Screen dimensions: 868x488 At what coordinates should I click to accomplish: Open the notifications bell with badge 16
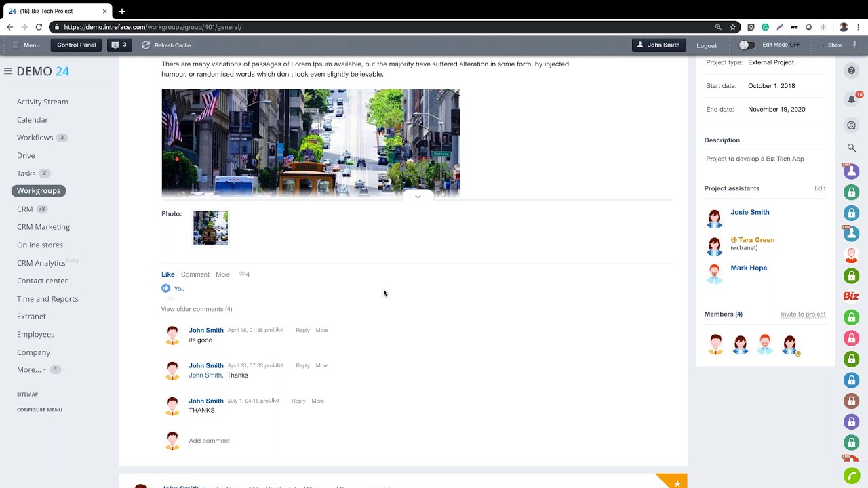(x=852, y=99)
